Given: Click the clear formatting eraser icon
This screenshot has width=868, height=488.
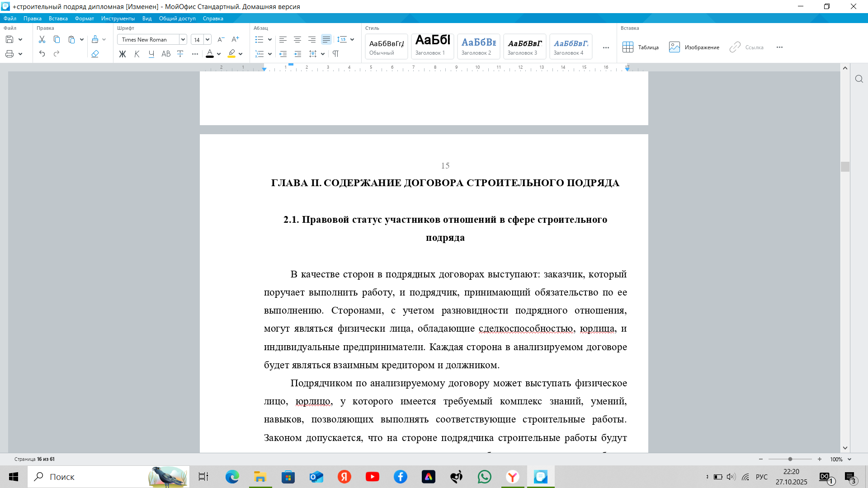Looking at the screenshot, I should click(95, 54).
